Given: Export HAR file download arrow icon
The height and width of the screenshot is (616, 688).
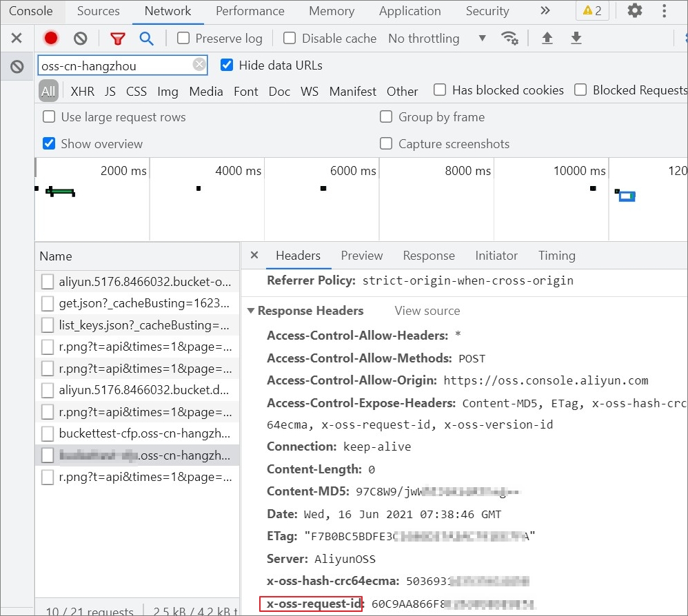Looking at the screenshot, I should 576,38.
